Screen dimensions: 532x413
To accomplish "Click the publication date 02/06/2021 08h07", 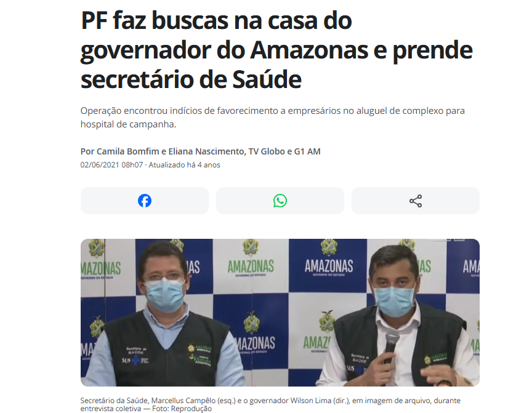I will [x=111, y=165].
